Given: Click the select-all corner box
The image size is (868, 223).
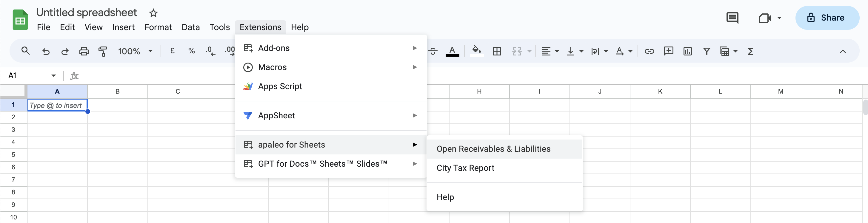Looking at the screenshot, I should 13,91.
